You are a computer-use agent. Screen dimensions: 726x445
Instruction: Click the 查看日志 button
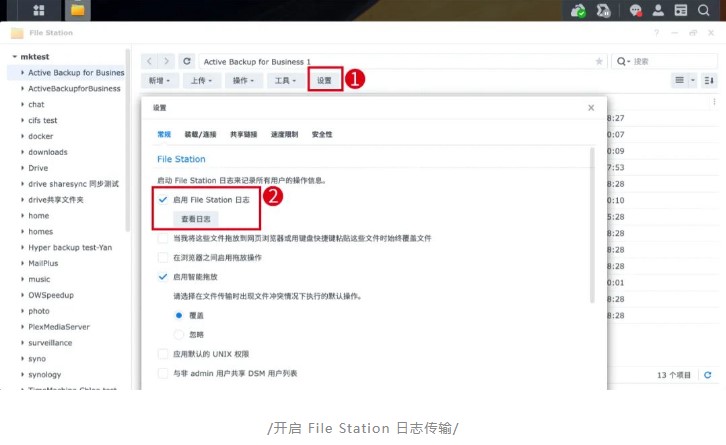point(195,219)
